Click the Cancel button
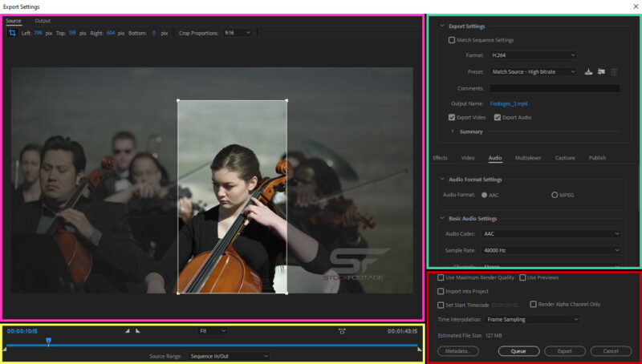Image resolution: width=642 pixels, height=364 pixels. [611, 351]
